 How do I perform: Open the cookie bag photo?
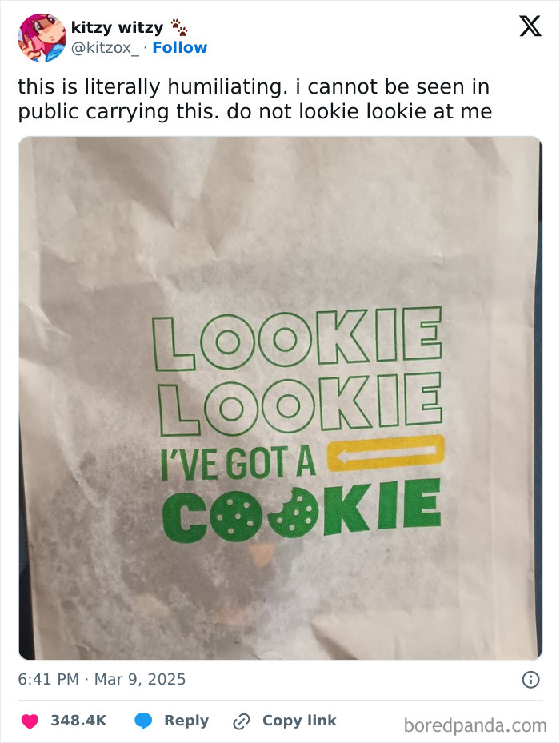[280, 398]
